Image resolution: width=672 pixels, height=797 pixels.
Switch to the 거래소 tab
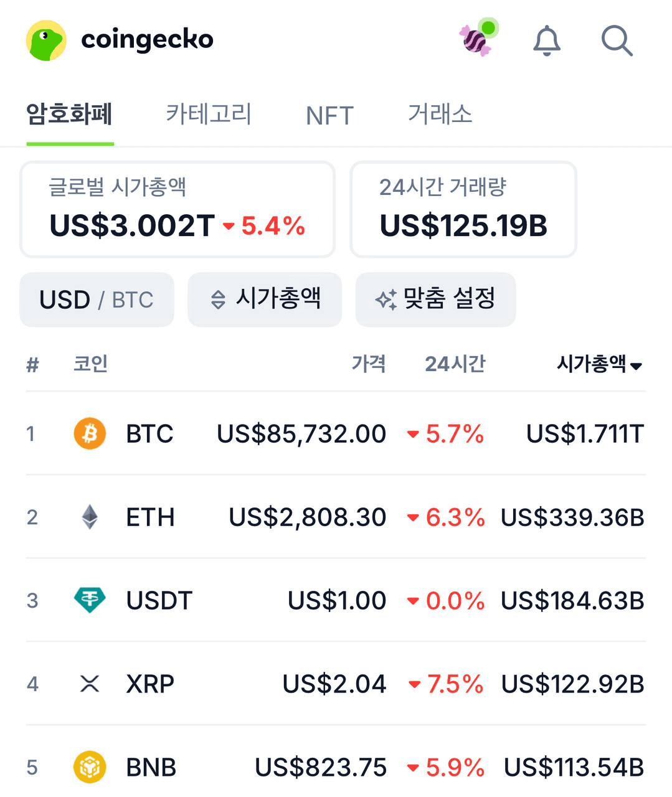[x=440, y=115]
